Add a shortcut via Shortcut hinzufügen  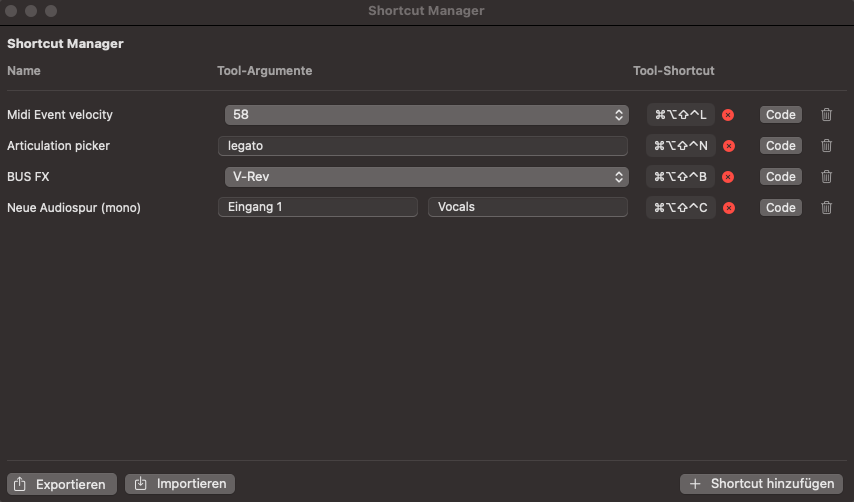[761, 483]
